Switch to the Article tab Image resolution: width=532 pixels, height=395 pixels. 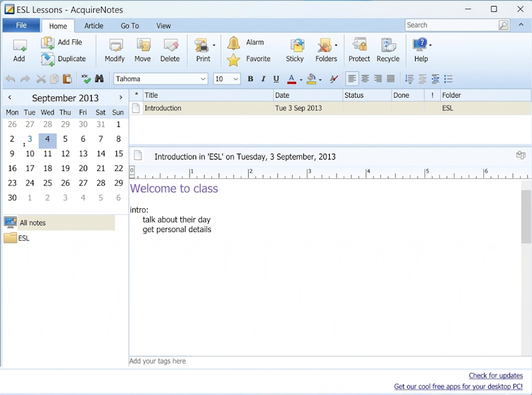pyautogui.click(x=94, y=26)
